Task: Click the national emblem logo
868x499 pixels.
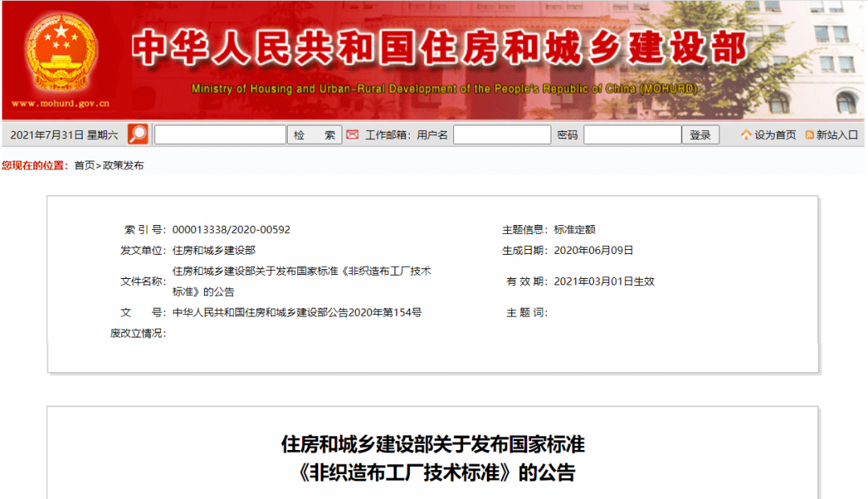Action: 60,52
